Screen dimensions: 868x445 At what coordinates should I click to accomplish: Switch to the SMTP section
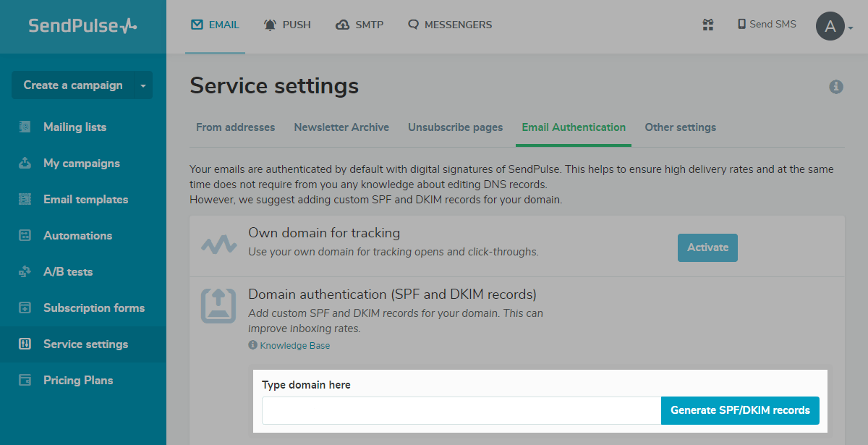pos(359,25)
